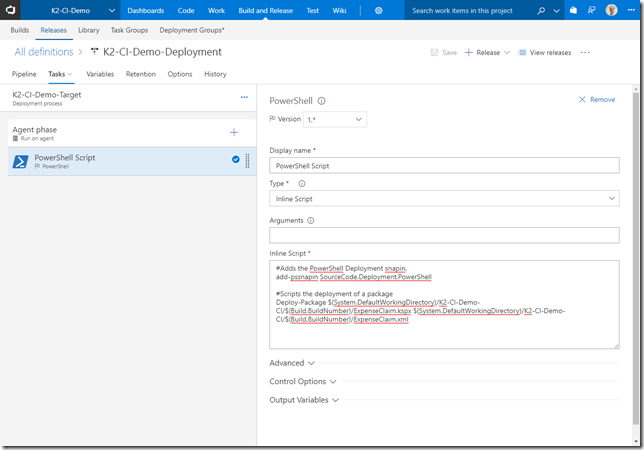Switch to the Options tab
Screen dimensions: 644x450
tap(180, 74)
